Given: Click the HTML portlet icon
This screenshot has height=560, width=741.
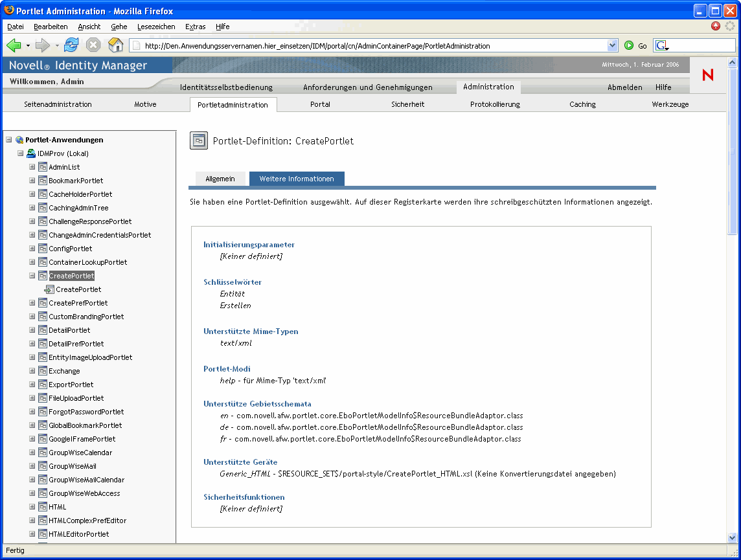Looking at the screenshot, I should [x=43, y=507].
